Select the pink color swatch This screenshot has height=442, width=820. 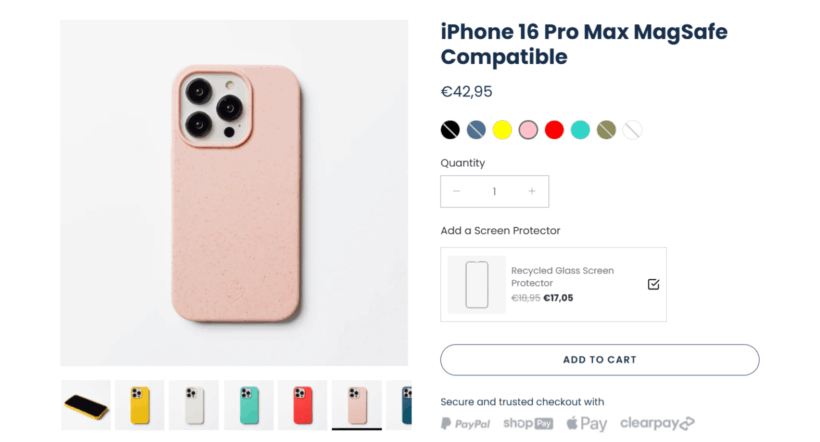point(528,130)
